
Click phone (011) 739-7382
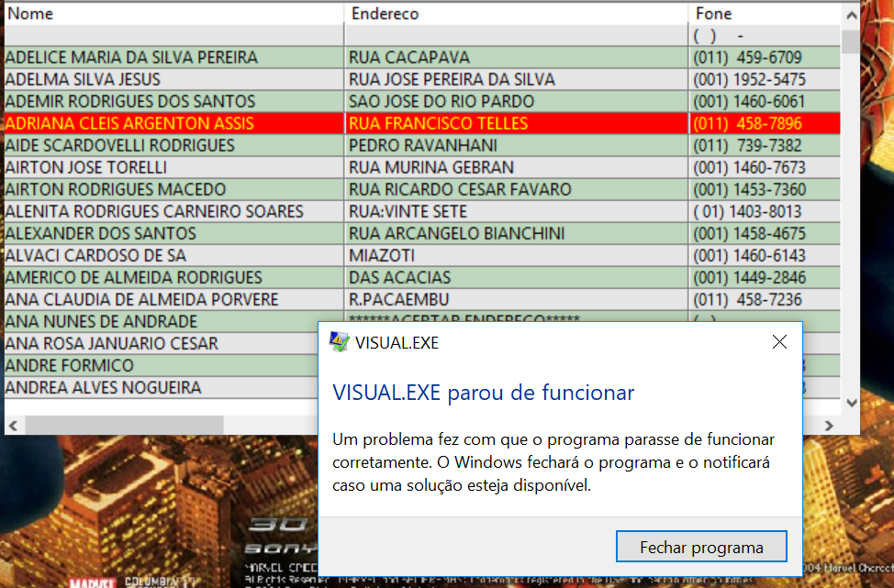point(747,145)
